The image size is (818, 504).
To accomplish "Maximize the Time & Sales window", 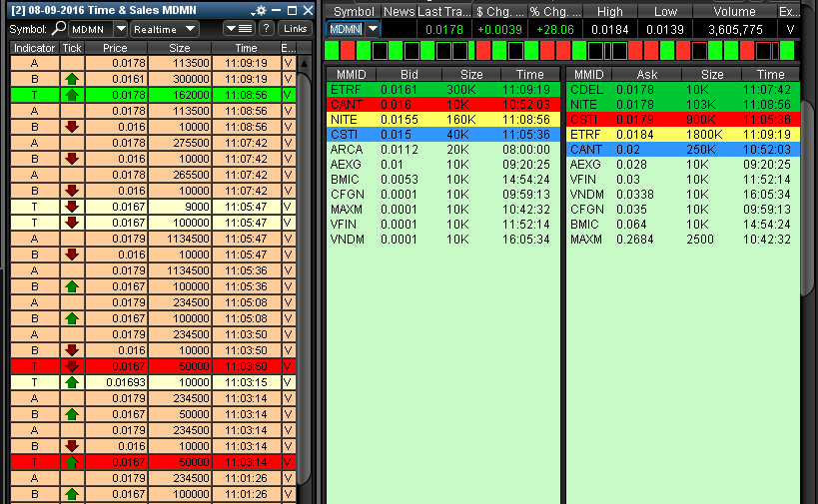I will click(291, 10).
